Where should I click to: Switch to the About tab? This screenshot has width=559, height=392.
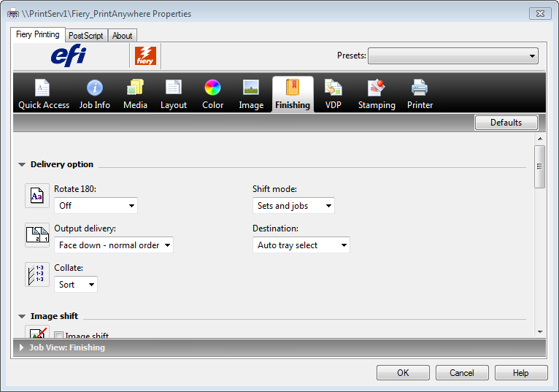123,36
